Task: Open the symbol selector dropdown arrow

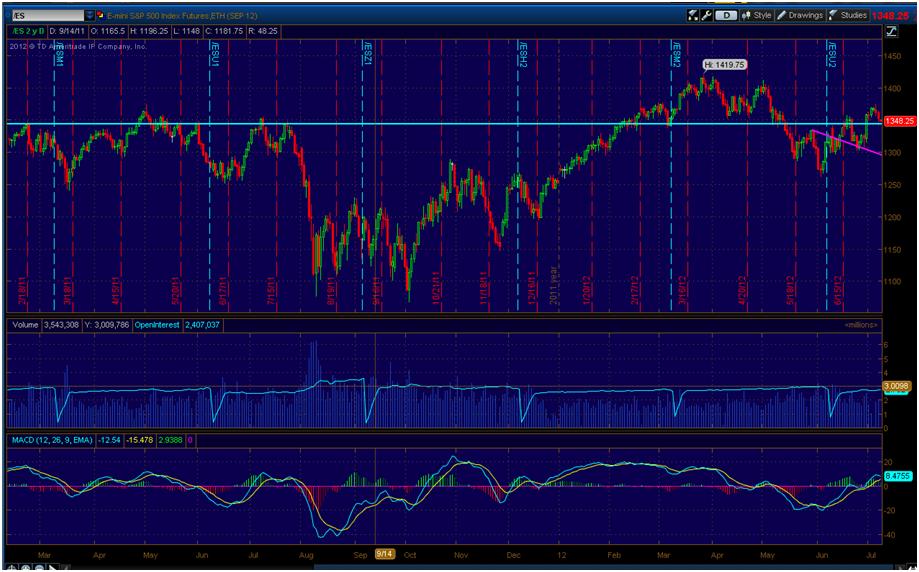Action: pyautogui.click(x=90, y=15)
